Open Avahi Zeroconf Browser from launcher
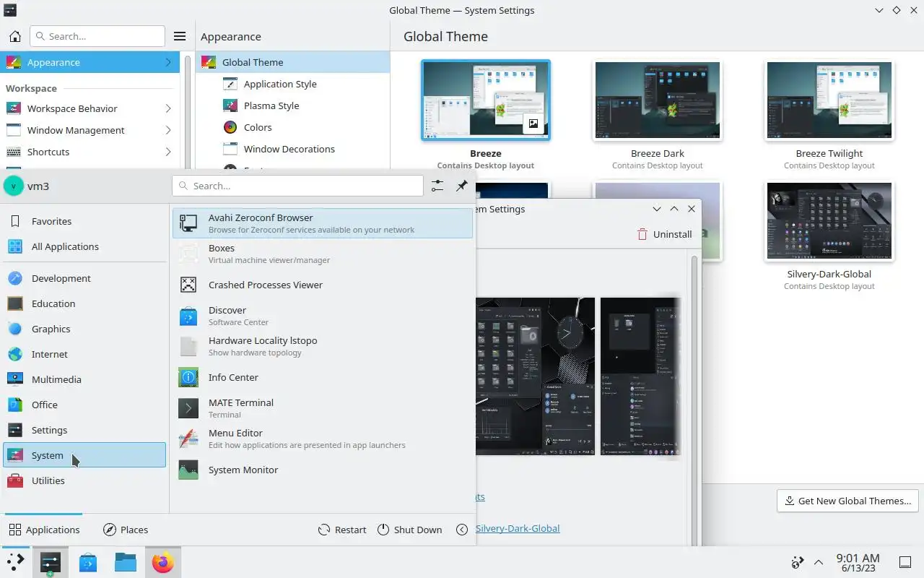Viewport: 924px width, 578px height. (323, 223)
